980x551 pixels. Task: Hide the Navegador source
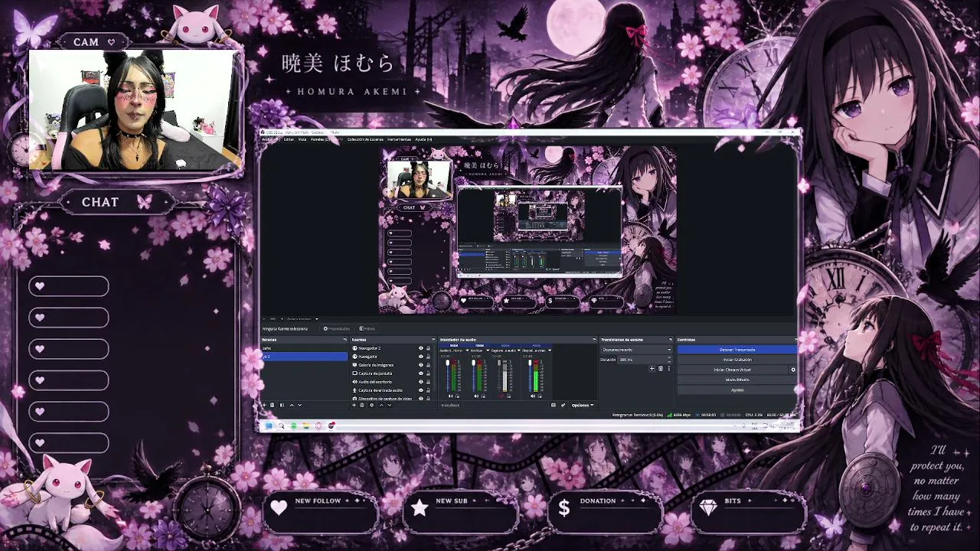[x=420, y=357]
